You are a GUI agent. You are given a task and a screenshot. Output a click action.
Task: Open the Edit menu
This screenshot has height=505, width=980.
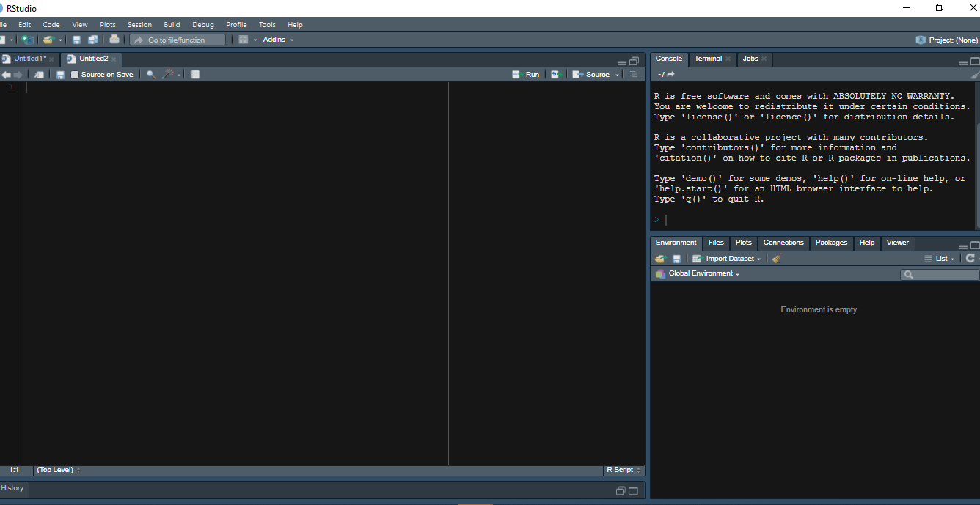25,24
